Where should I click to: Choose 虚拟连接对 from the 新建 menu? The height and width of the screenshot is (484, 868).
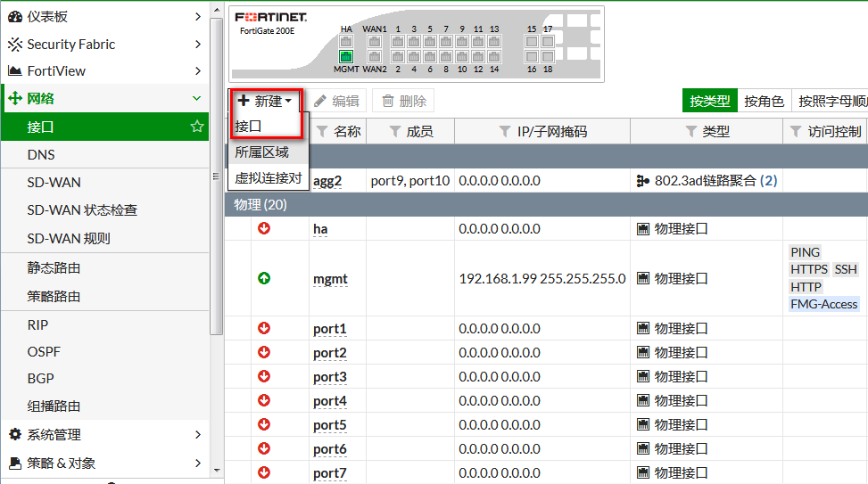tap(268, 177)
